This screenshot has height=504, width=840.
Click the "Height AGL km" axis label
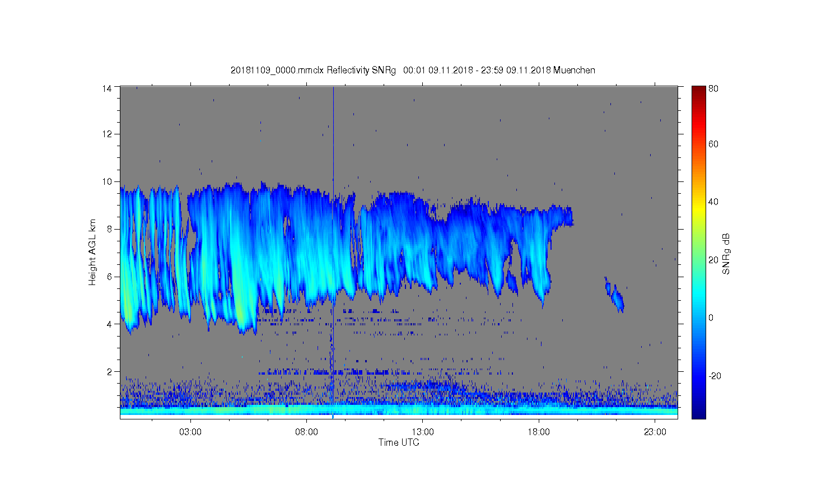click(93, 252)
